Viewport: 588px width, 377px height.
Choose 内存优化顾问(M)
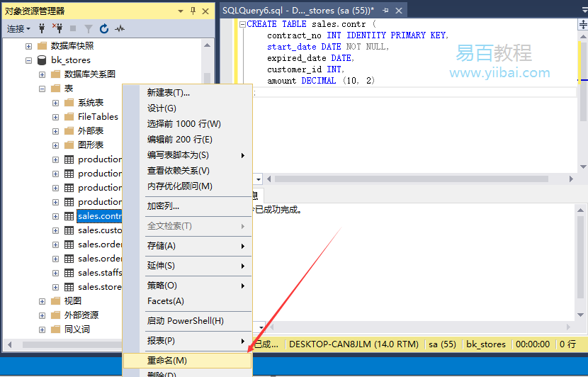188,186
